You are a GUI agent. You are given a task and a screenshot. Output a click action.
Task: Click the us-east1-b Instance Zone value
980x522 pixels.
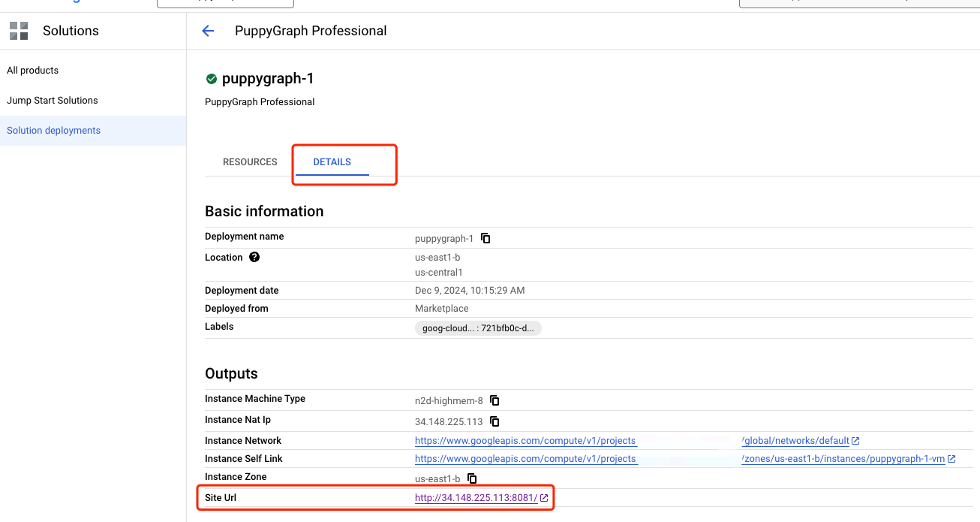click(x=437, y=478)
